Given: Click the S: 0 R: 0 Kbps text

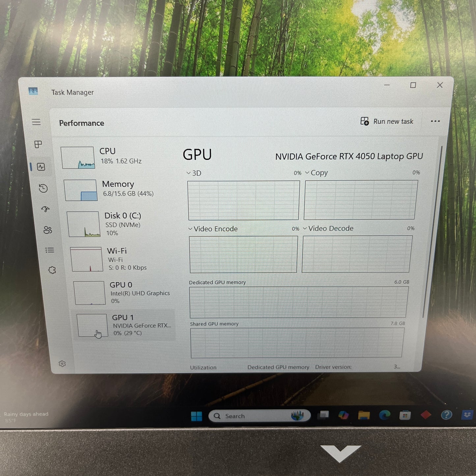Looking at the screenshot, I should (128, 267).
